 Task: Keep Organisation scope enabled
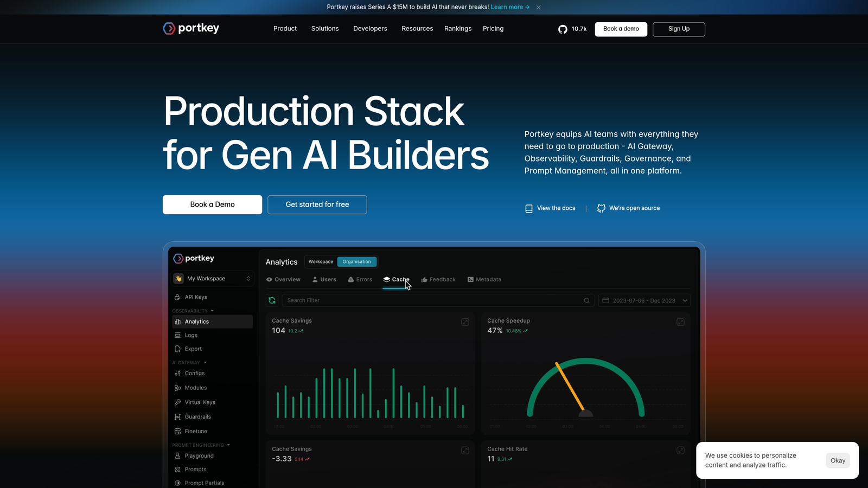click(356, 261)
